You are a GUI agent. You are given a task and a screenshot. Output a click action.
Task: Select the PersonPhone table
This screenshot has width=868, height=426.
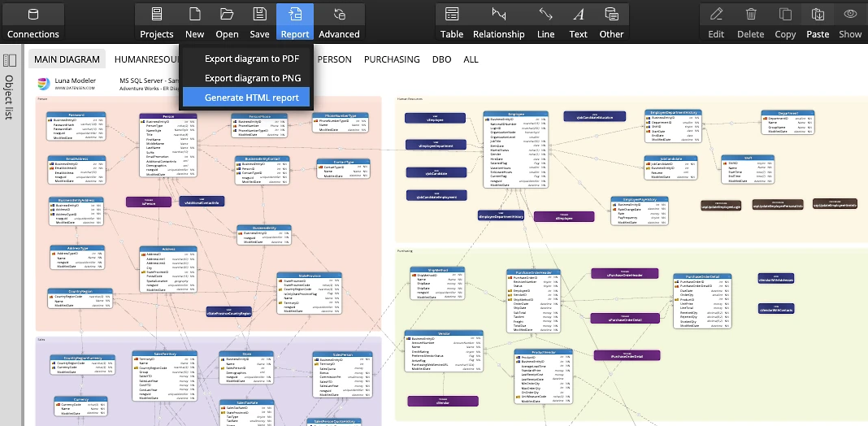click(x=259, y=126)
